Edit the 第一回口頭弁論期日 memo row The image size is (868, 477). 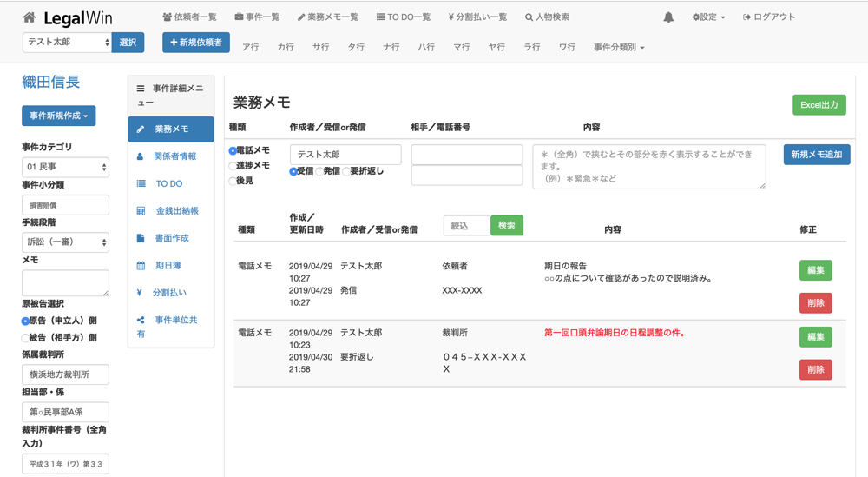tap(815, 337)
